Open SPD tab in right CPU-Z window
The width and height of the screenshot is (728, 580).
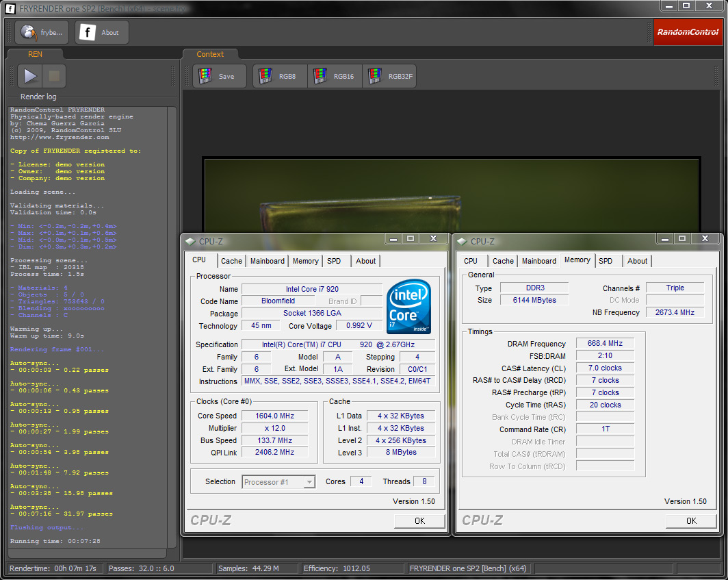[x=606, y=261]
